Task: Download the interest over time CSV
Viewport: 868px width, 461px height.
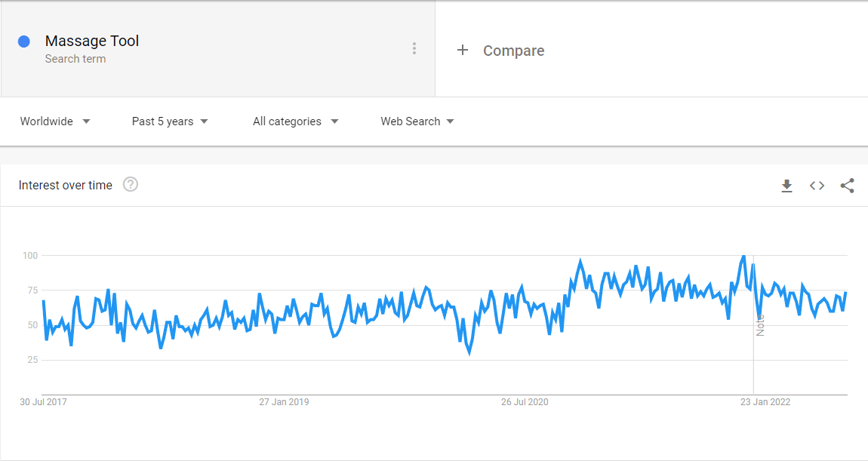Action: (786, 186)
